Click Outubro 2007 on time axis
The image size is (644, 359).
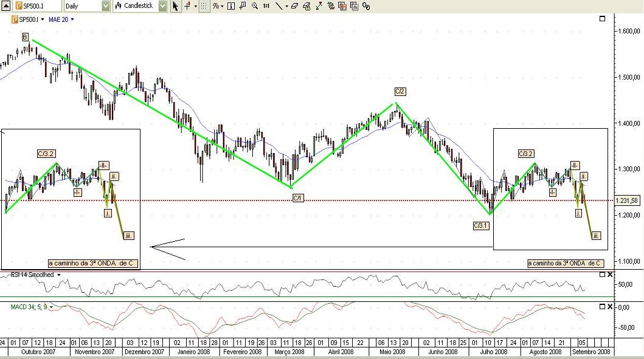pyautogui.click(x=38, y=352)
